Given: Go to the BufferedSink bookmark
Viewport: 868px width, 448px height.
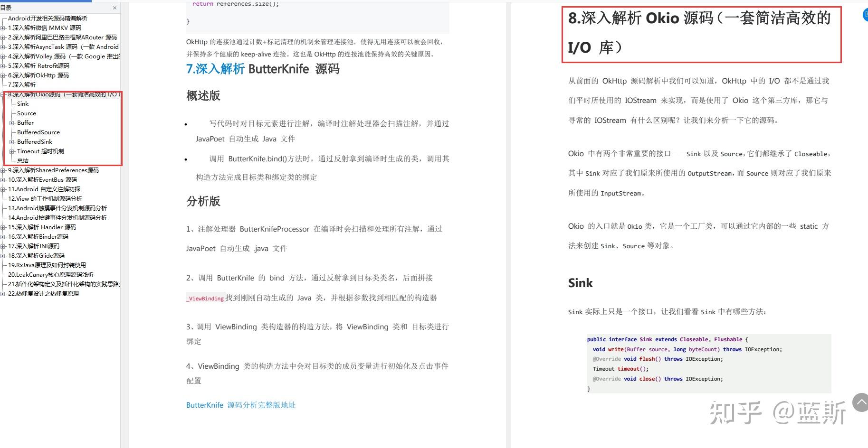Looking at the screenshot, I should pyautogui.click(x=35, y=142).
